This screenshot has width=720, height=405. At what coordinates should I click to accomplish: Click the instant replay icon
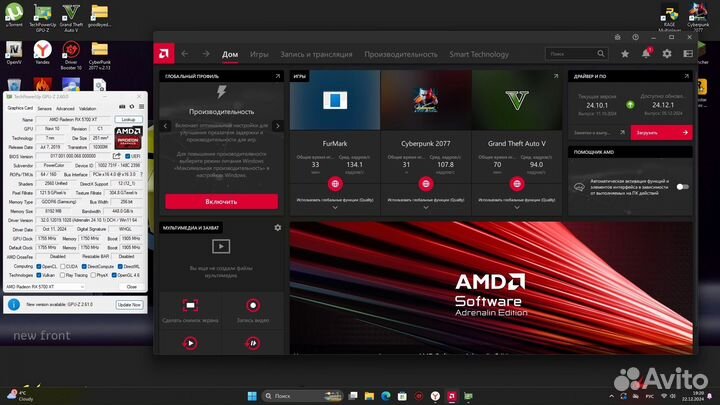190,343
